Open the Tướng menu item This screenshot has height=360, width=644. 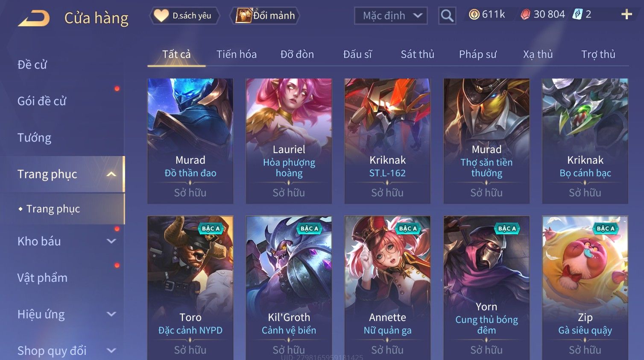(34, 138)
